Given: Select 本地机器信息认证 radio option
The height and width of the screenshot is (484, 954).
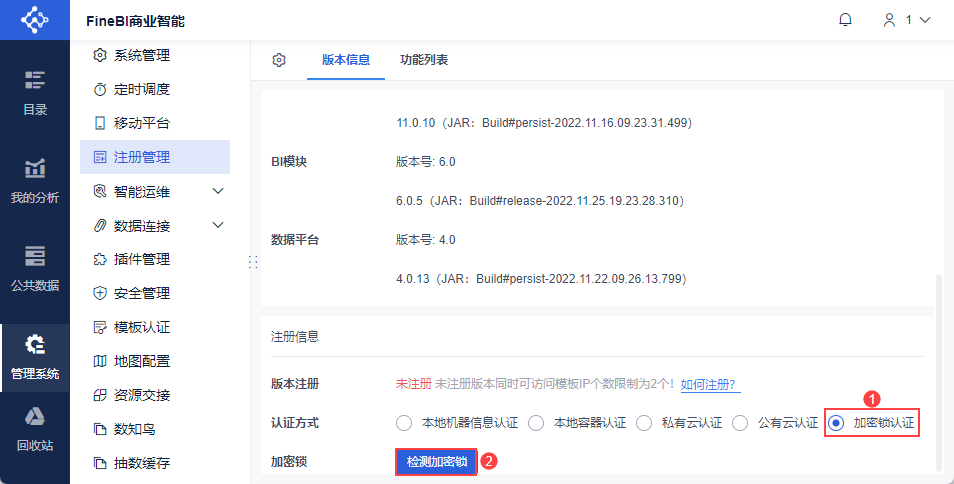Looking at the screenshot, I should pos(404,423).
